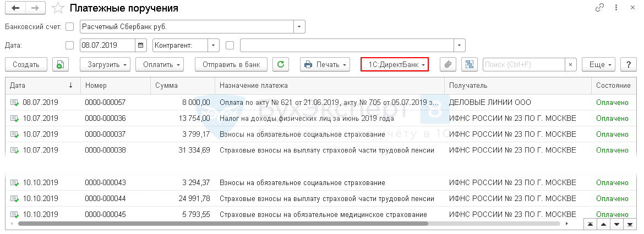Open the Контрагент filter type dropdown
Screen dimensions: 644x234
[213, 45]
